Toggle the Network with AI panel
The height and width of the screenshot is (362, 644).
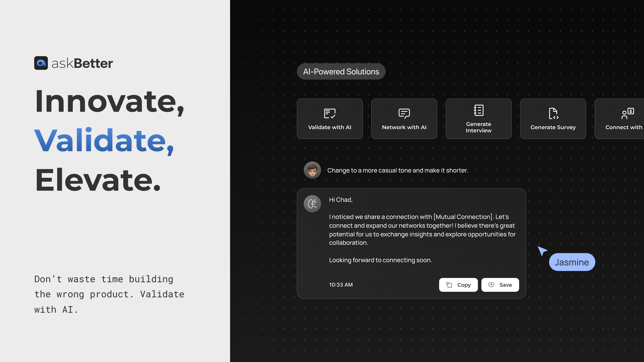404,118
